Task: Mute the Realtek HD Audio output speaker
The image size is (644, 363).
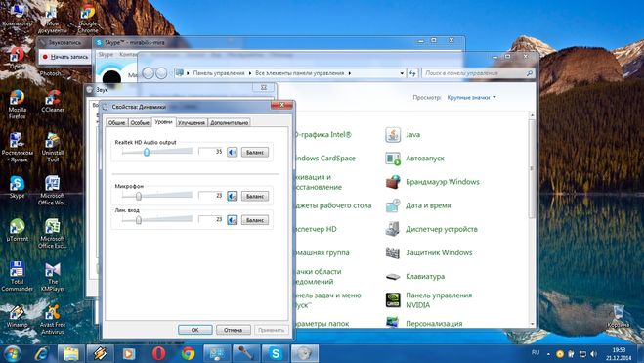Action: coord(232,152)
